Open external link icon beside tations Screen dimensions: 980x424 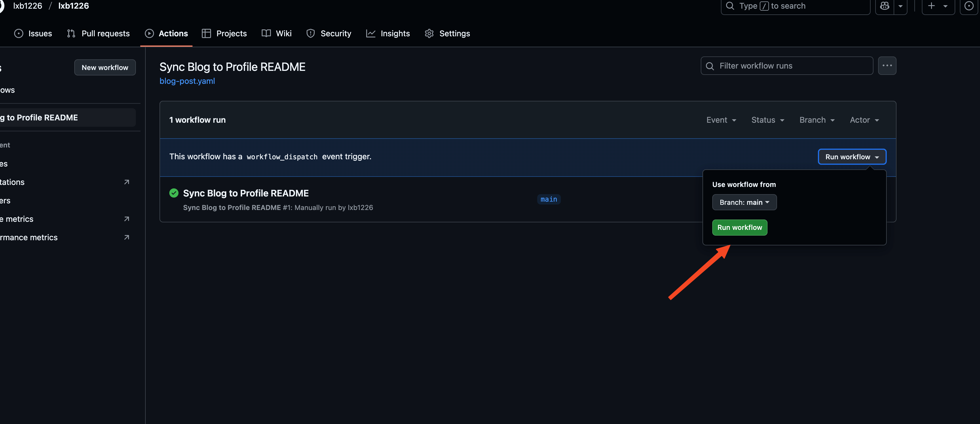click(127, 182)
